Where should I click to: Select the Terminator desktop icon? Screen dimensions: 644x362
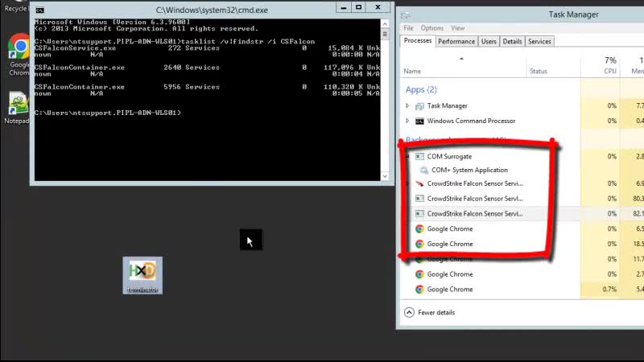142,275
